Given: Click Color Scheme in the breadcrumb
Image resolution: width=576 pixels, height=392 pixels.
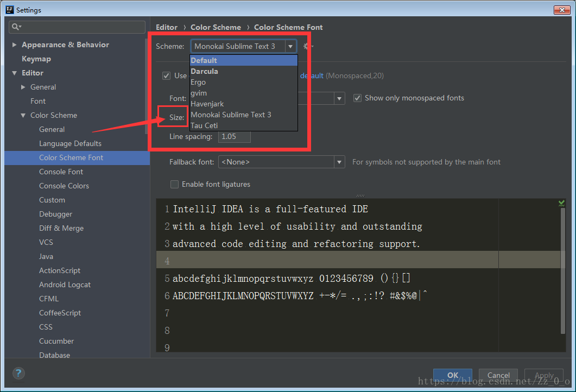Looking at the screenshot, I should tap(216, 27).
